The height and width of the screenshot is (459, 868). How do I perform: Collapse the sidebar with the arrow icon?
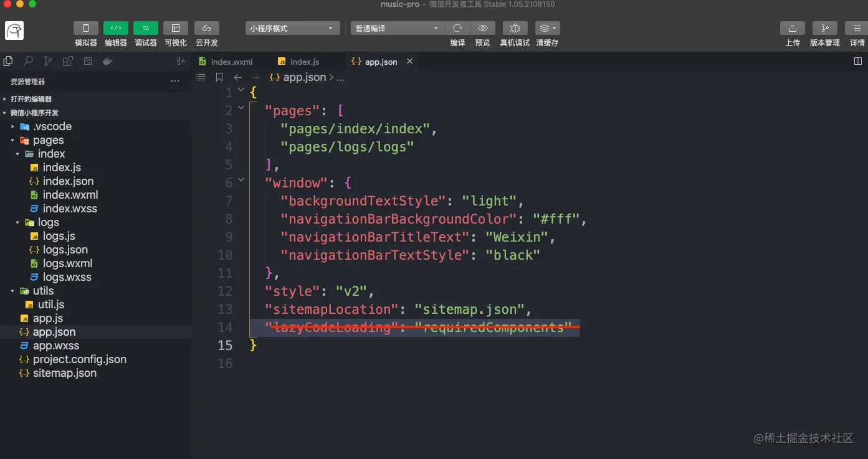pos(181,61)
